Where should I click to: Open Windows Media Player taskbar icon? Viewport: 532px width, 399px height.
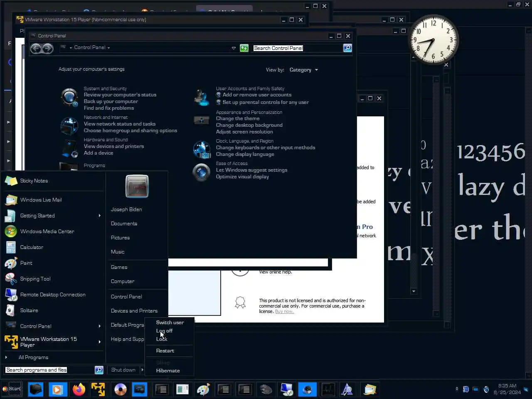coord(57,389)
